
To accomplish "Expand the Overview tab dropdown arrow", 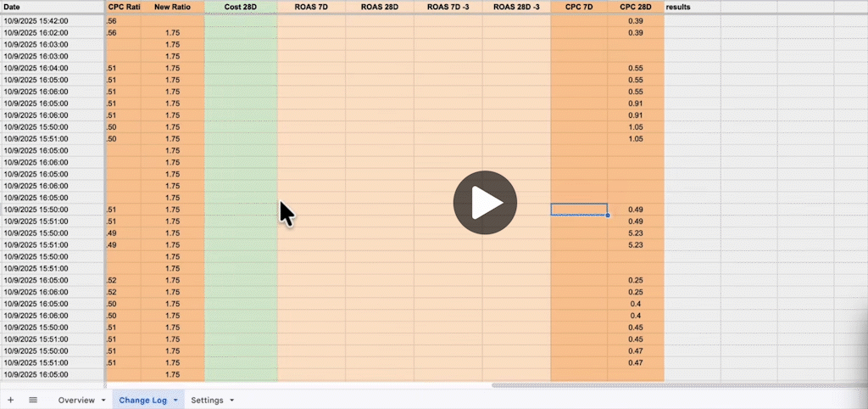I will click(103, 400).
